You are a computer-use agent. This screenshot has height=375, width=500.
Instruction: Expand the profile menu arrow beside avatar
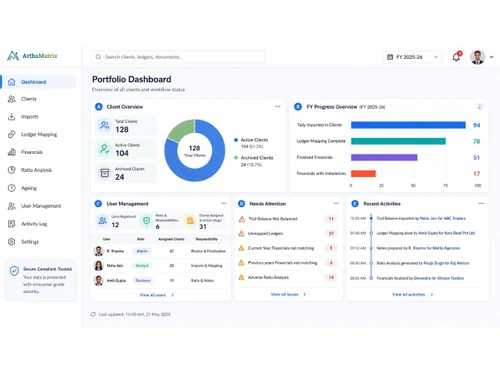(x=492, y=57)
